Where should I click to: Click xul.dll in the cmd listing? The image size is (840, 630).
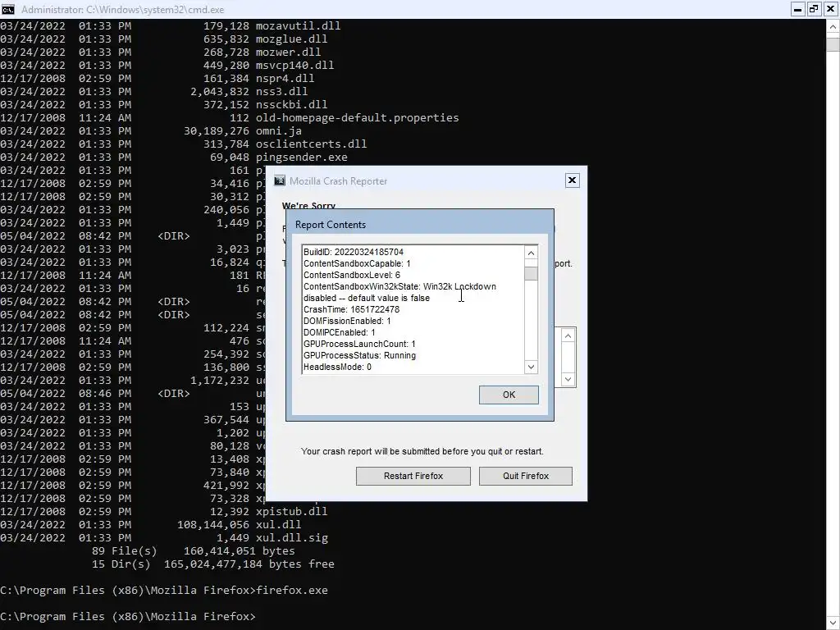coord(279,524)
